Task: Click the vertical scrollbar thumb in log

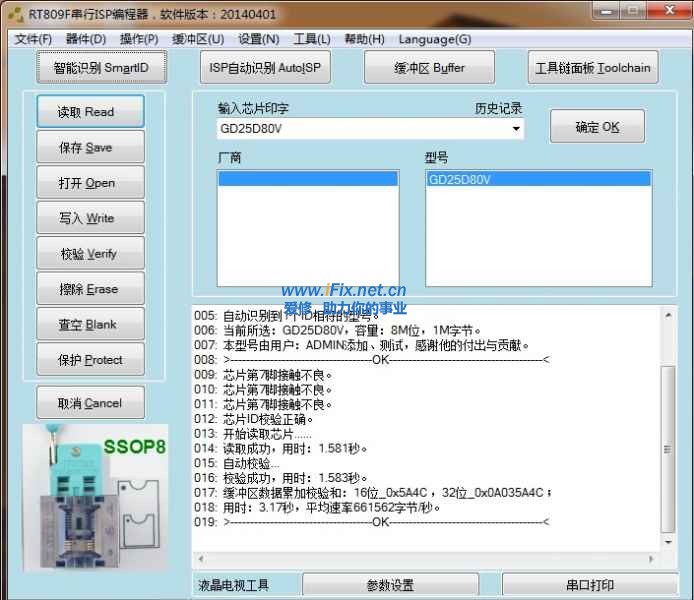Action: pos(668,449)
